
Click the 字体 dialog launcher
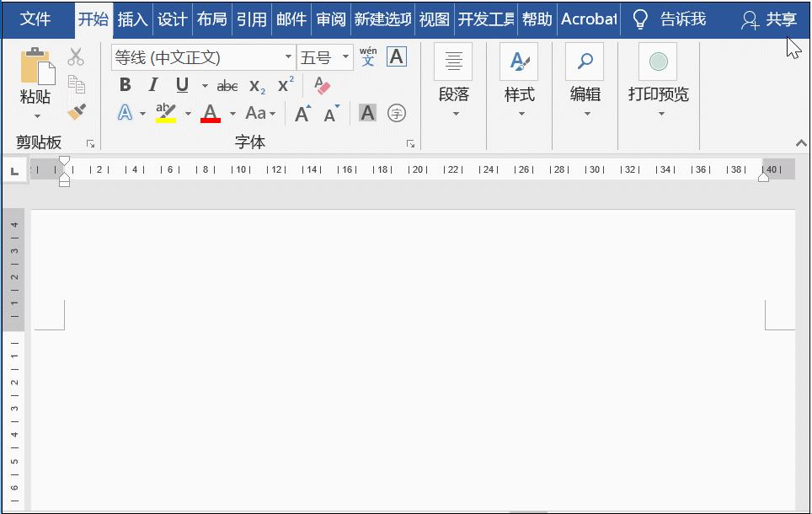(x=410, y=143)
